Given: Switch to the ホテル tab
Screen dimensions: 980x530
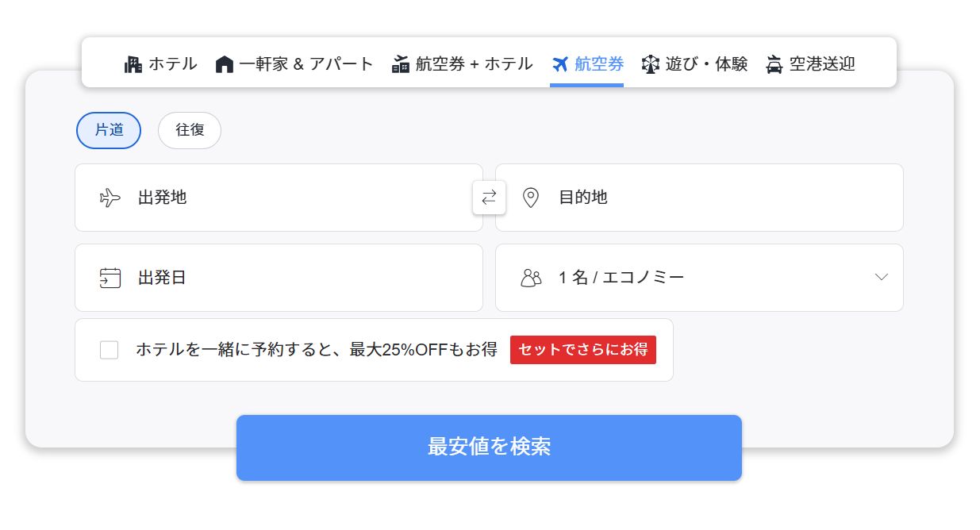Looking at the screenshot, I should (161, 64).
